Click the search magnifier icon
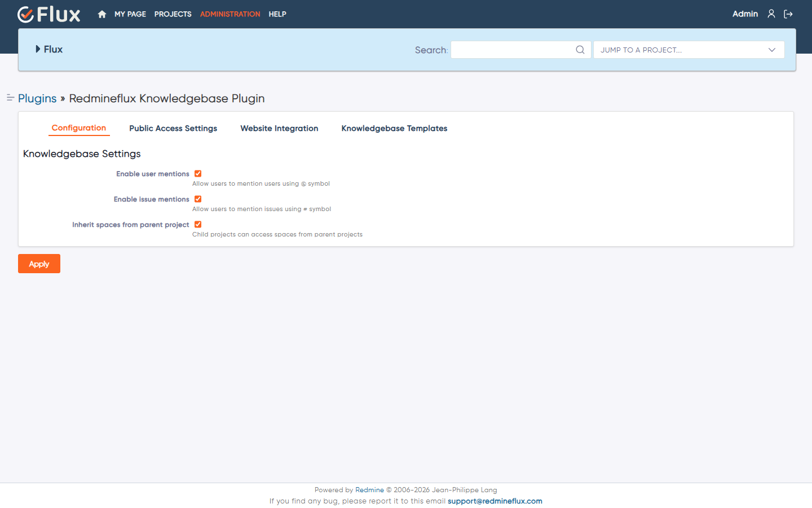The height and width of the screenshot is (508, 812). coord(580,50)
